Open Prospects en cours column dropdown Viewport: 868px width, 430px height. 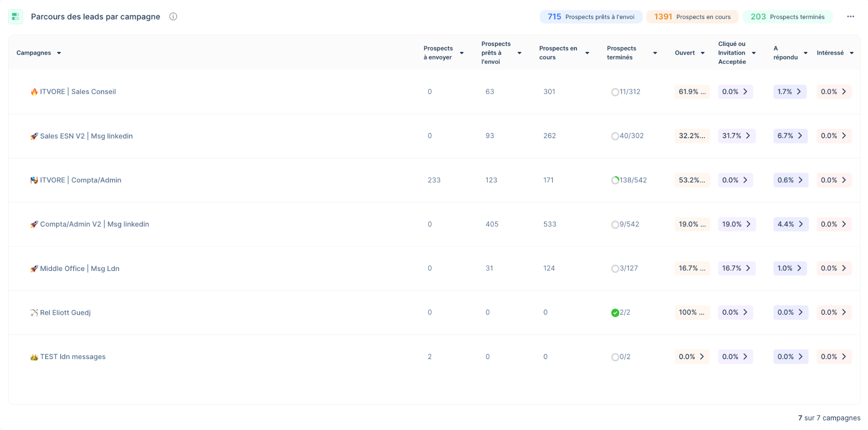point(587,53)
